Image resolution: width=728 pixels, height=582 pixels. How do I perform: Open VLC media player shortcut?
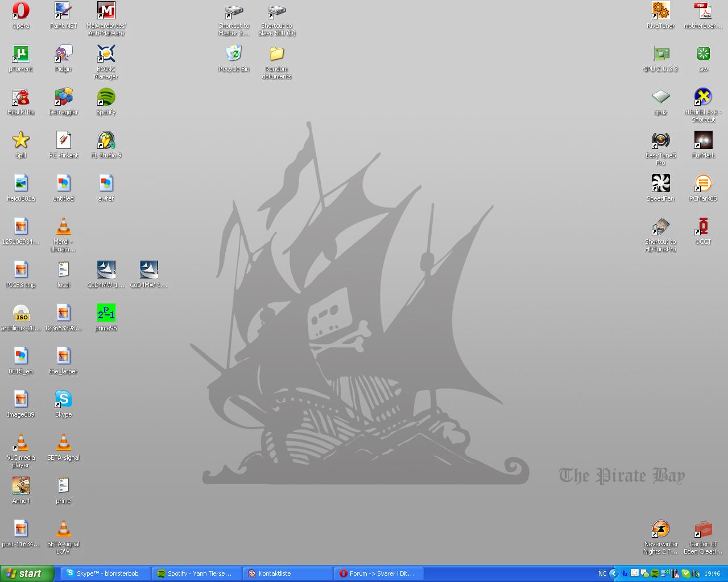coord(21,451)
